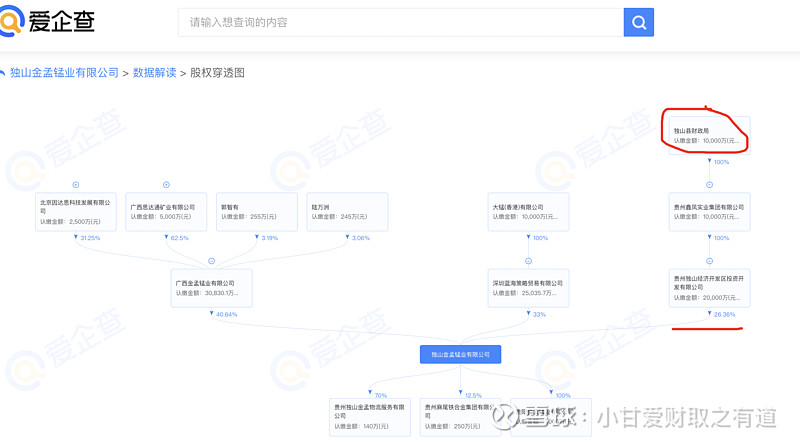The image size is (800, 442).
Task: Expand shareholders above 广西思达通矿业有限公司
Action: (x=166, y=185)
